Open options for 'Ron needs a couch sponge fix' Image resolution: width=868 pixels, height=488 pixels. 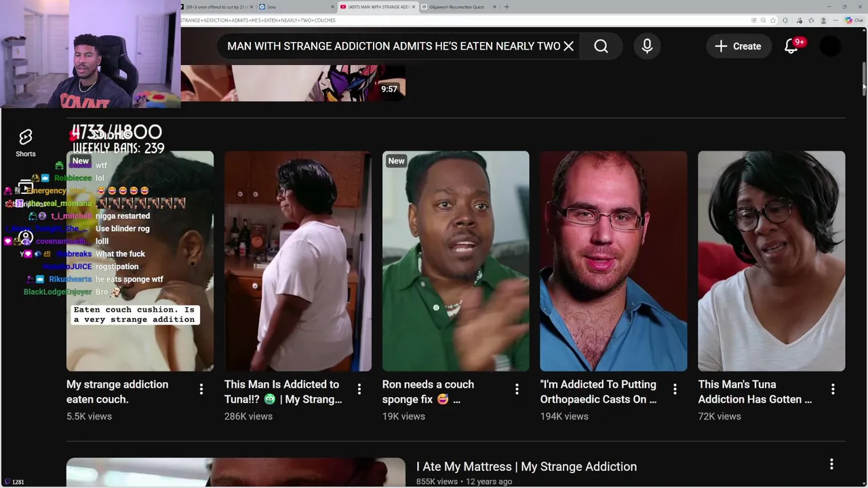tap(517, 389)
